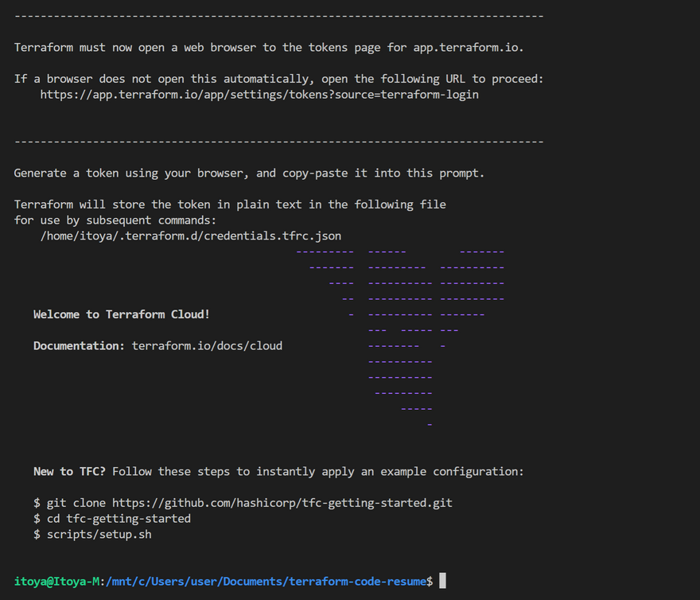Click the dashed separator at the very top
The width and height of the screenshot is (700, 600).
(278, 16)
